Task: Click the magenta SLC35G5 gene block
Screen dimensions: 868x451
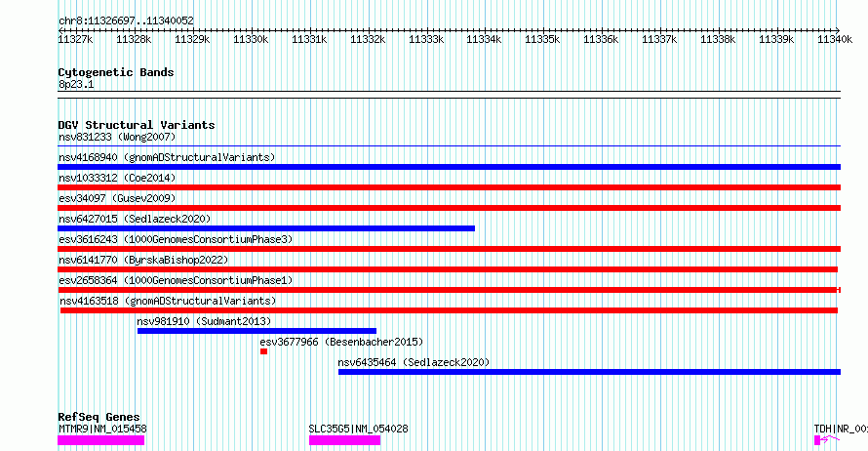Action: coord(345,440)
